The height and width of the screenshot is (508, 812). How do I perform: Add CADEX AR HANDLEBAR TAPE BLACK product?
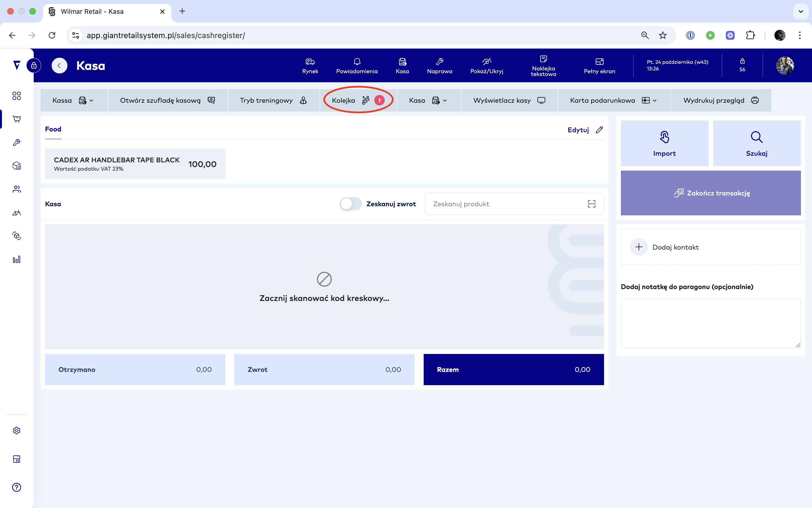[x=135, y=164]
